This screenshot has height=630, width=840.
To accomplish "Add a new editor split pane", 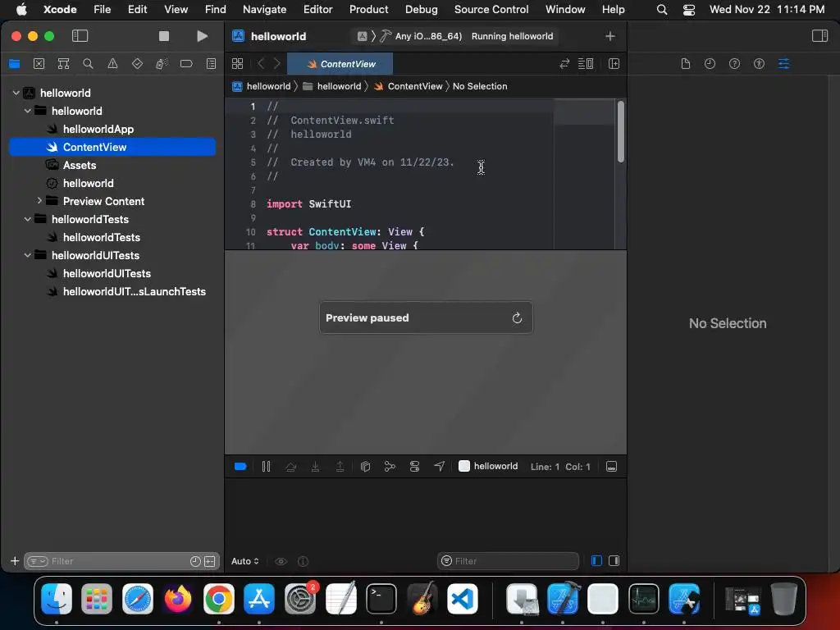I will (x=614, y=64).
